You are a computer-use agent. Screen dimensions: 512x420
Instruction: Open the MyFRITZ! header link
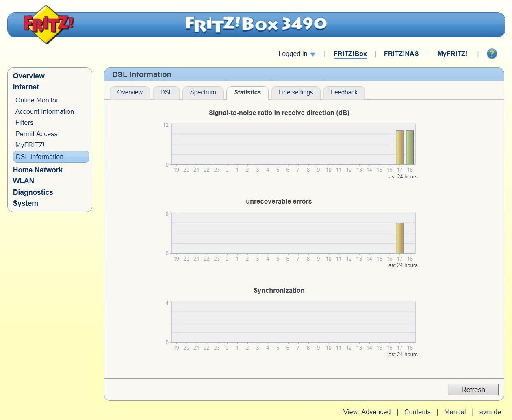tap(452, 54)
